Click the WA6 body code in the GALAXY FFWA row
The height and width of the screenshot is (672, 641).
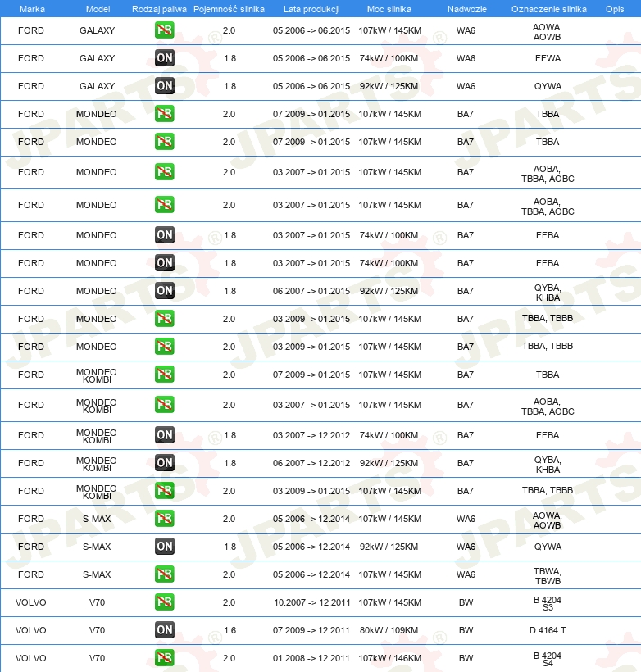(x=466, y=58)
